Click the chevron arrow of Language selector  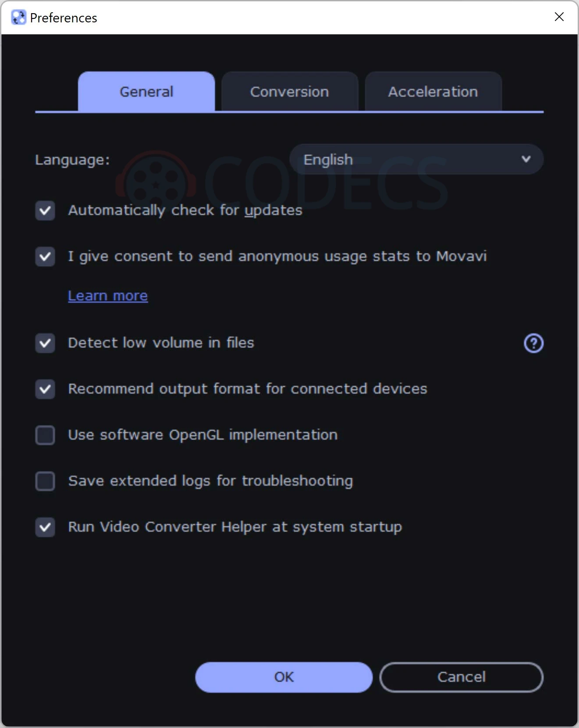526,159
